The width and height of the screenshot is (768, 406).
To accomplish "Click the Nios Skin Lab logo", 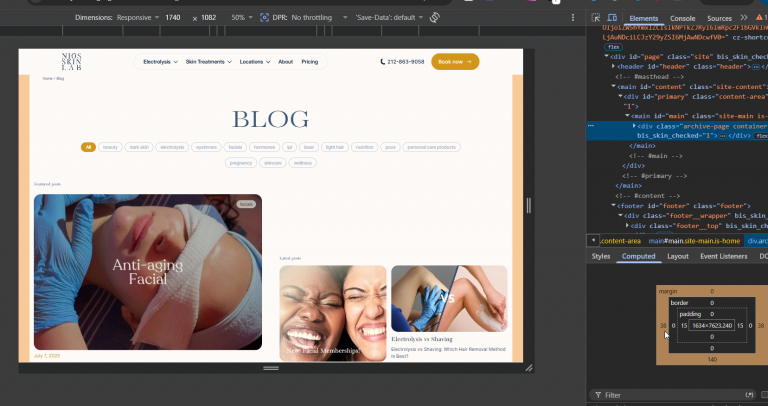I will pos(72,62).
